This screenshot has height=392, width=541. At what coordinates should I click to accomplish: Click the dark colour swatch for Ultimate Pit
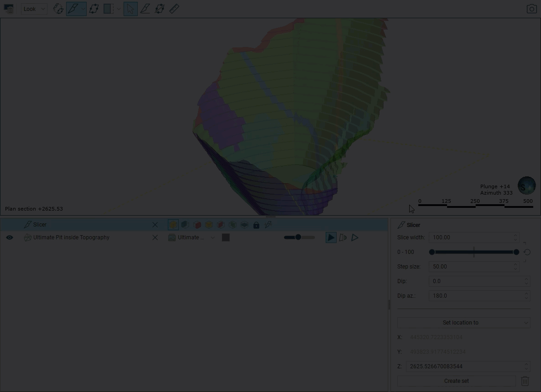[226, 237]
